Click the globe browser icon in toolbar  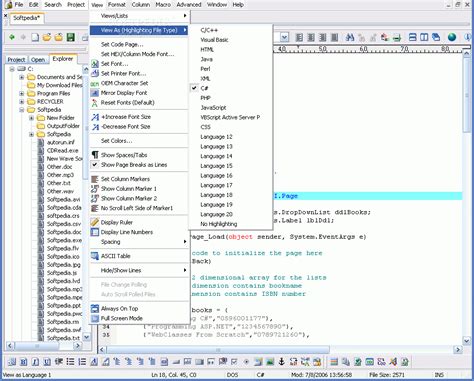[452, 37]
